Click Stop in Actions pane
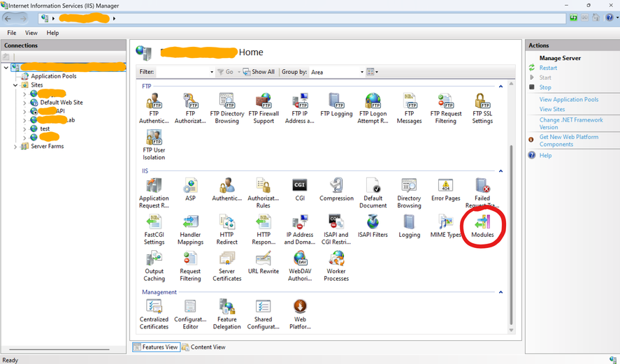This screenshot has height=364, width=620. [545, 87]
